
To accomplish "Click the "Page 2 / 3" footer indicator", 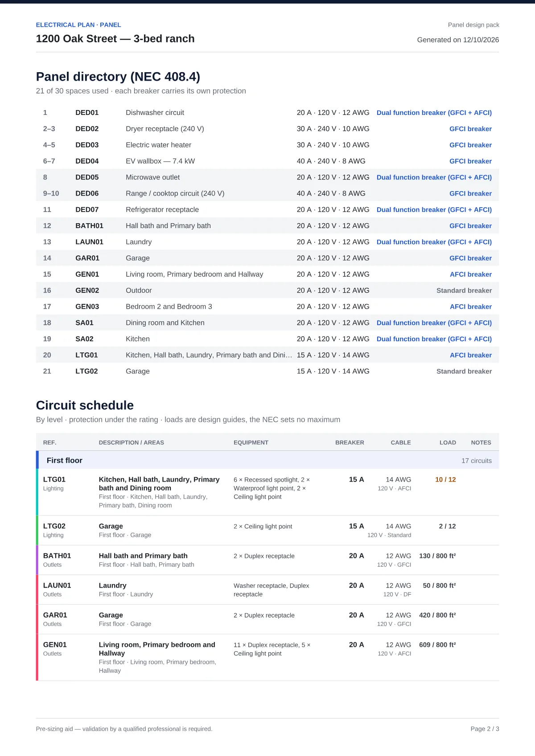I will click(x=485, y=729).
